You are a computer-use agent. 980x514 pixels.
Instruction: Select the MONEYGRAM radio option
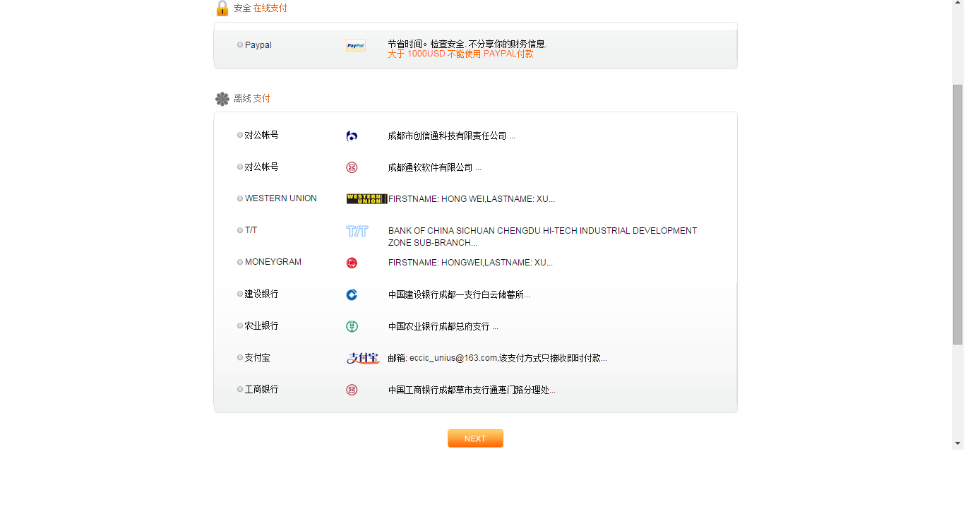click(240, 262)
